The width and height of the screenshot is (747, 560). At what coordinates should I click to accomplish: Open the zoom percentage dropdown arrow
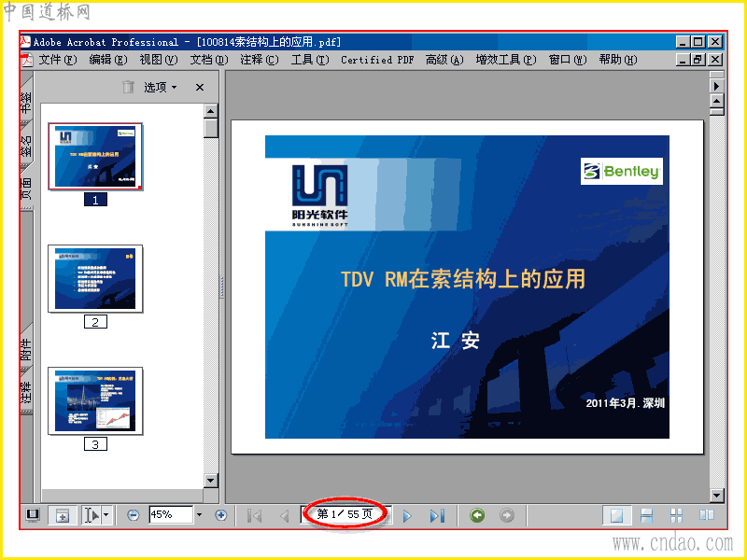(x=199, y=515)
